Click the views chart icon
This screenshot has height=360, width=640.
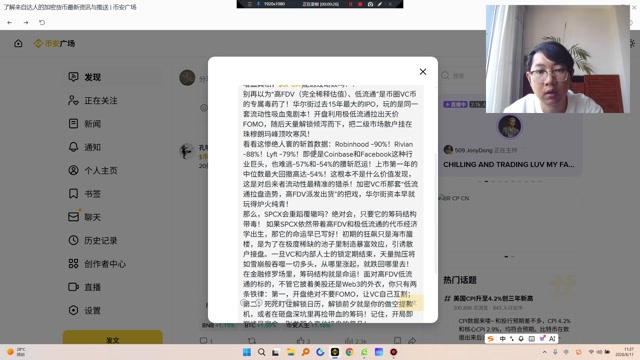click(349, 340)
